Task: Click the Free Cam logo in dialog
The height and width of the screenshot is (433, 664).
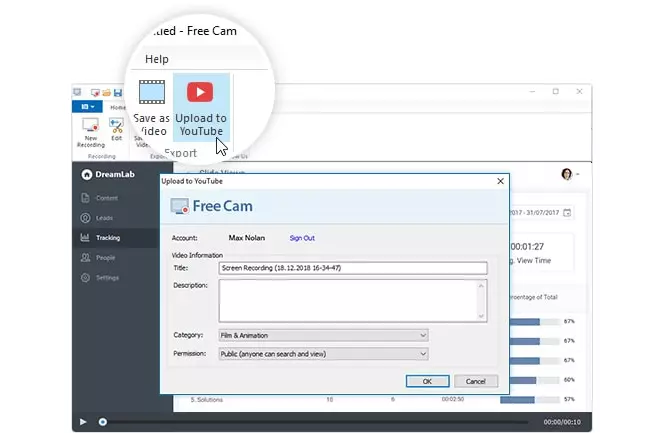Action: point(211,206)
